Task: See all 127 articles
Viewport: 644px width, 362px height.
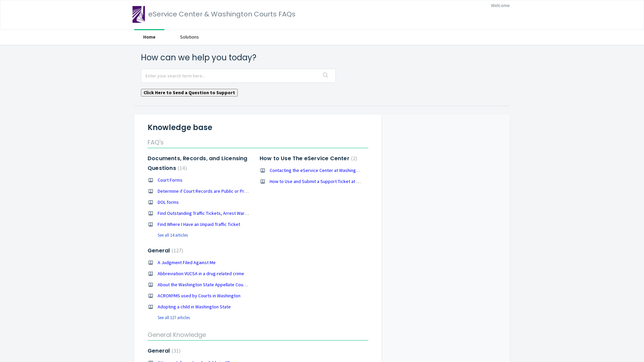Action: [x=174, y=317]
